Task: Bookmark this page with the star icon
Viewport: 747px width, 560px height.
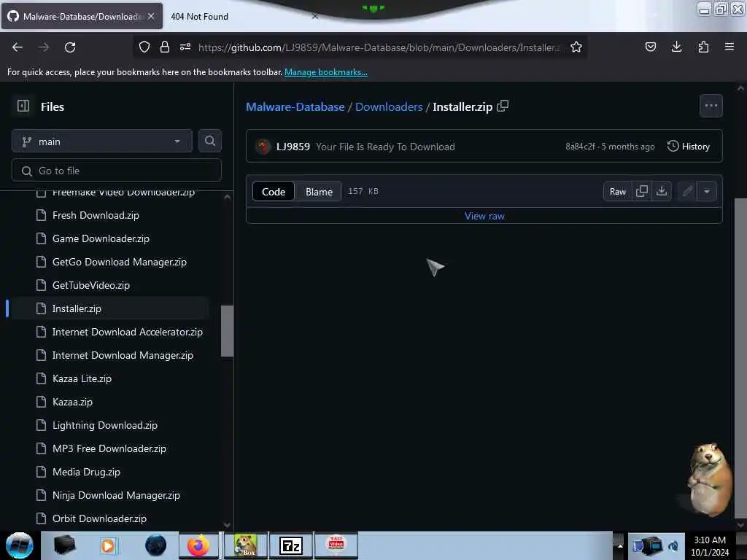Action: click(x=576, y=47)
